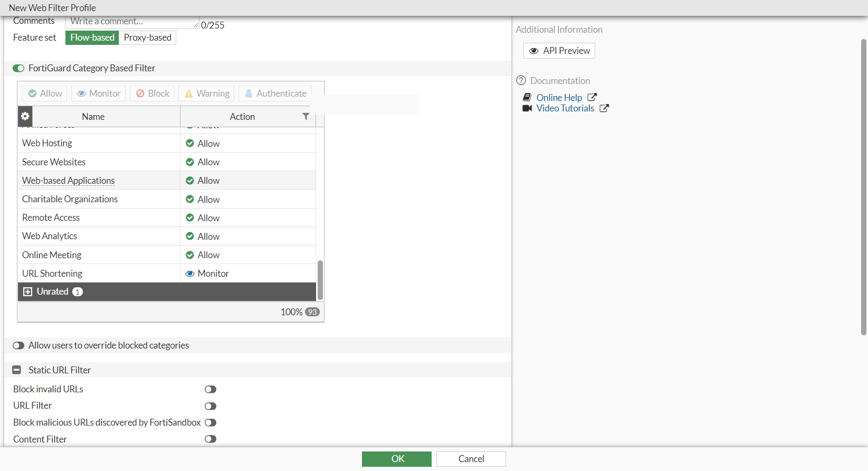Select the Web-based Applications category row
The height and width of the screenshot is (471, 868).
(x=167, y=181)
